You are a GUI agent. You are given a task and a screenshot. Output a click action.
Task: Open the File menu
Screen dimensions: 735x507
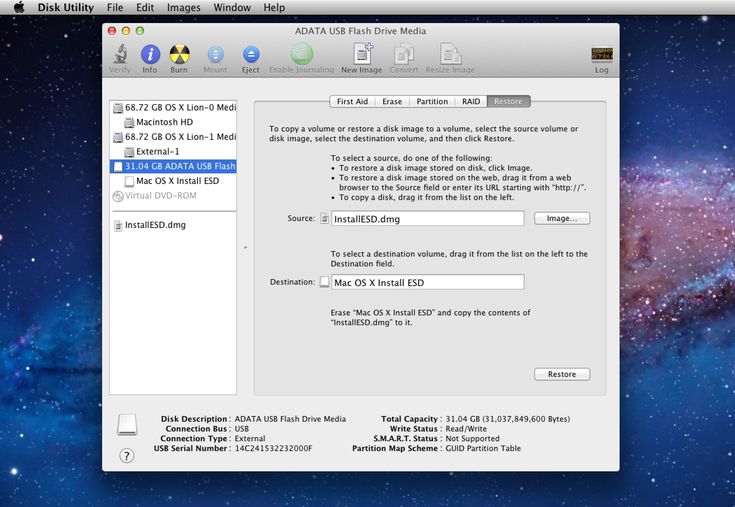pos(115,7)
